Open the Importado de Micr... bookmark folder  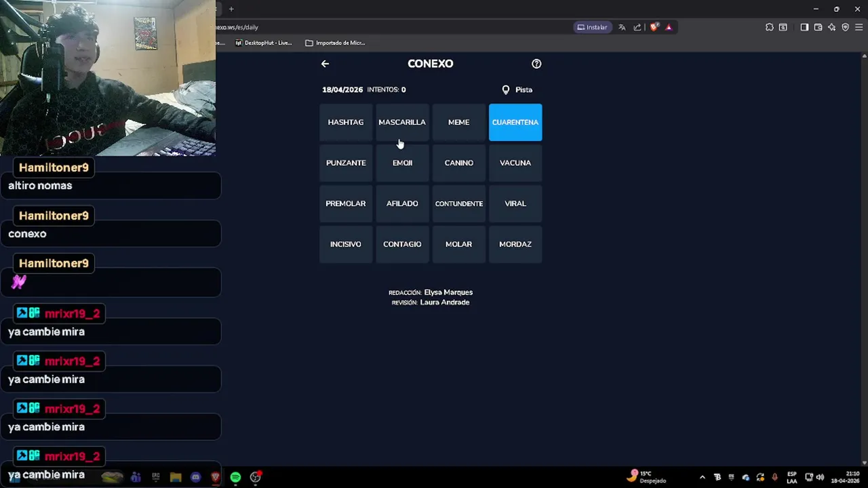coord(336,43)
